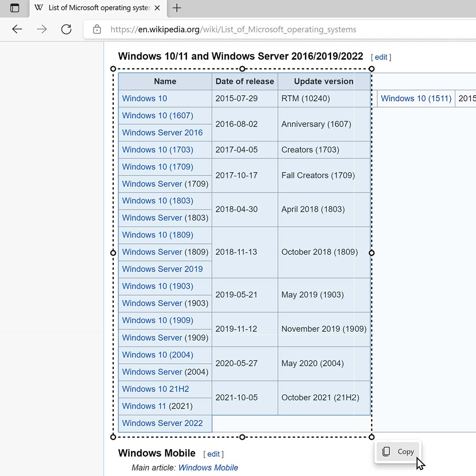Open the Windows 10 (1903) link

click(157, 286)
